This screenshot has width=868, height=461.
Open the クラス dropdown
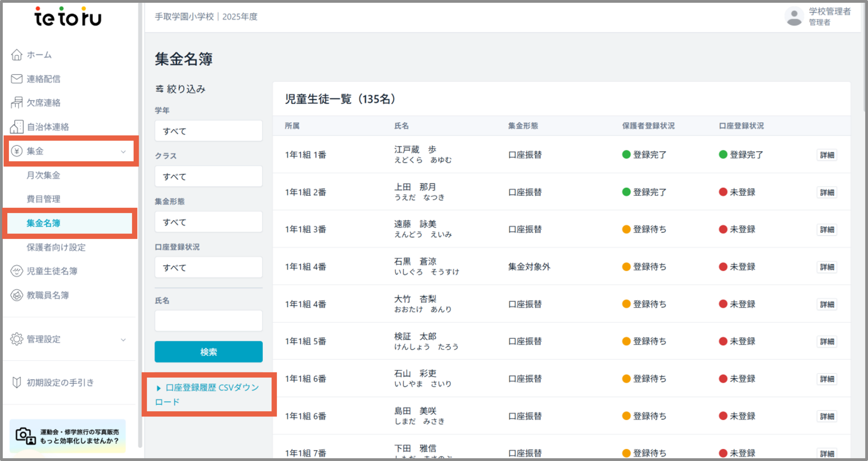209,176
